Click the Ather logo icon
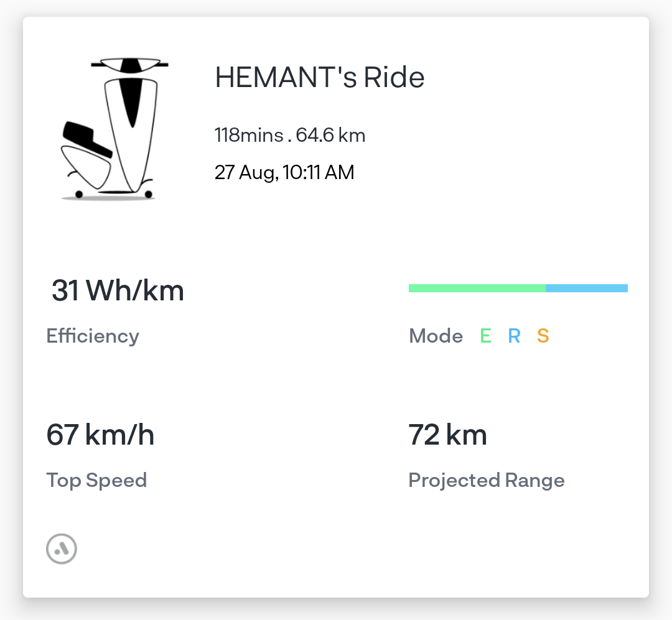 coord(62,549)
